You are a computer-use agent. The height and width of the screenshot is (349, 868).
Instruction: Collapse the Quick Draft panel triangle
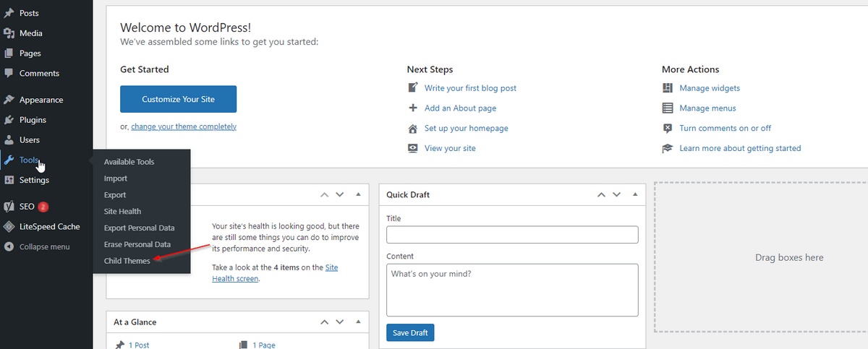tap(635, 194)
